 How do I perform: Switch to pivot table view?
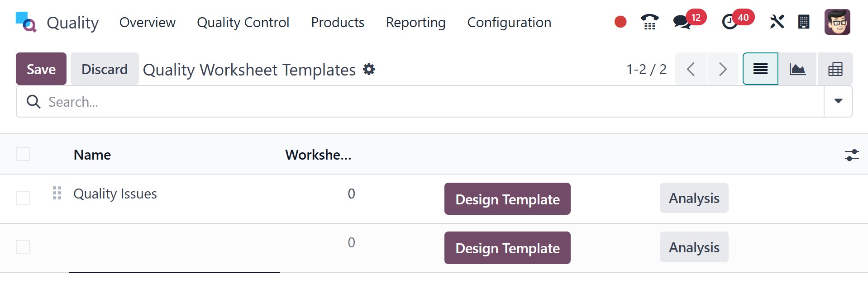coord(835,69)
